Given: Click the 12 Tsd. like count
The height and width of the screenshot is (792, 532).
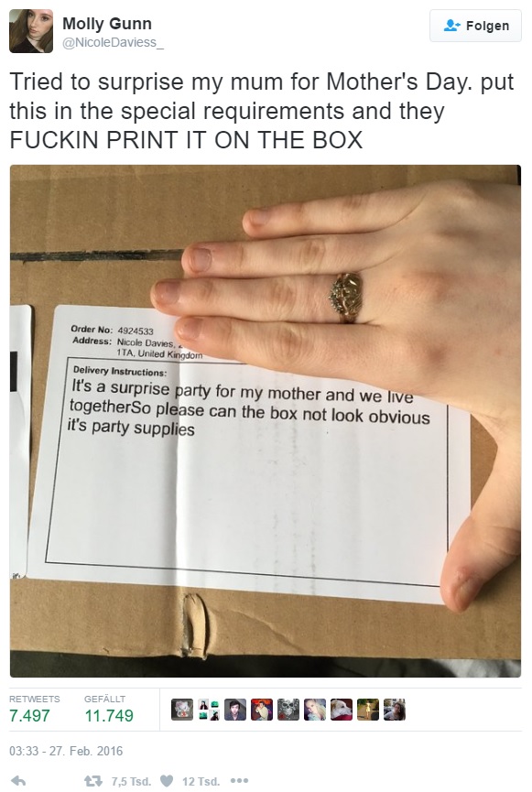Looking at the screenshot, I should pos(201,781).
